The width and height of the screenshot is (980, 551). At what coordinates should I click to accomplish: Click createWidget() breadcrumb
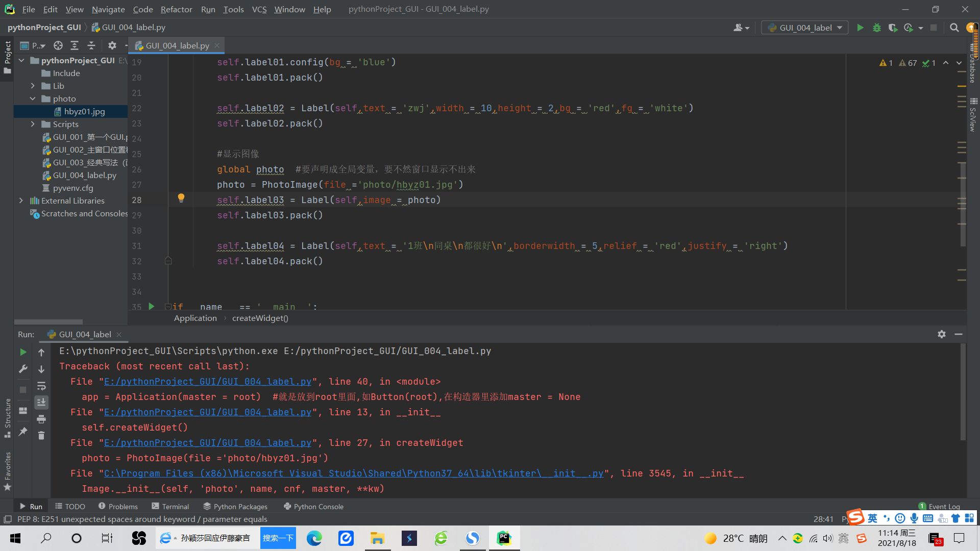click(x=260, y=318)
